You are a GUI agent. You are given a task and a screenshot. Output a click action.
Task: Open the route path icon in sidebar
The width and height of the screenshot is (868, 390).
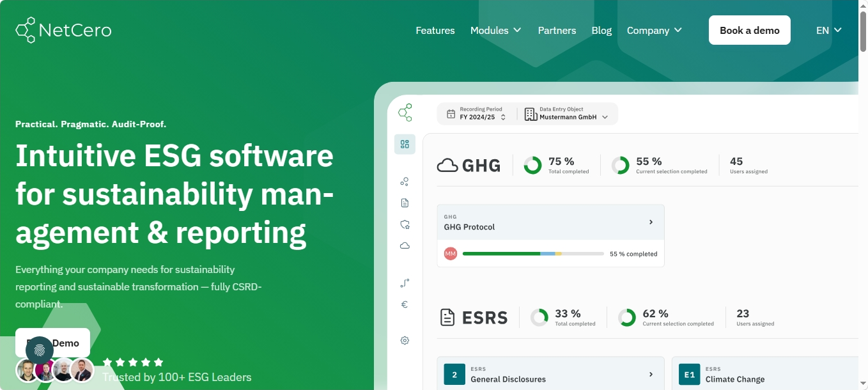point(405,283)
